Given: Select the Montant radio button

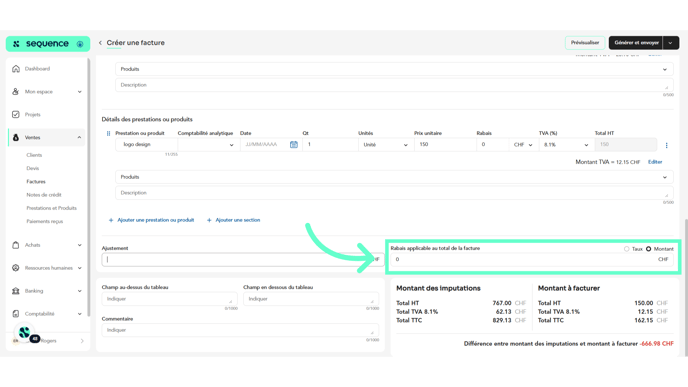Looking at the screenshot, I should tap(648, 249).
